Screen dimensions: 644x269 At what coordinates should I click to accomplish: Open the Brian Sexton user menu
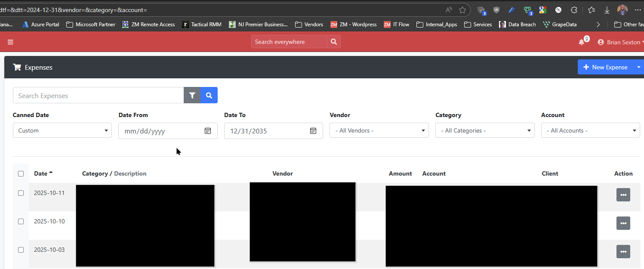tap(620, 42)
